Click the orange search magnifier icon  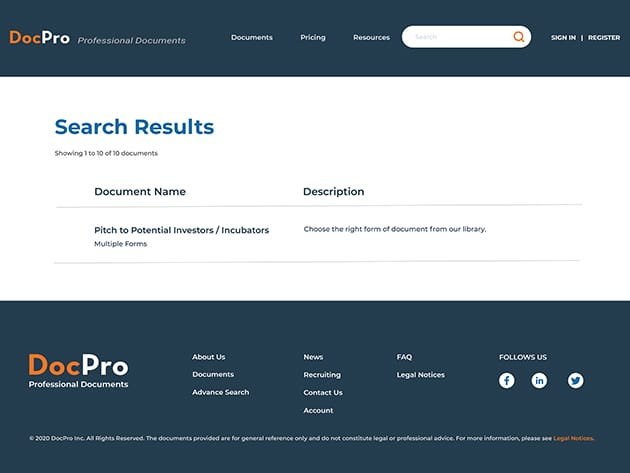click(518, 37)
